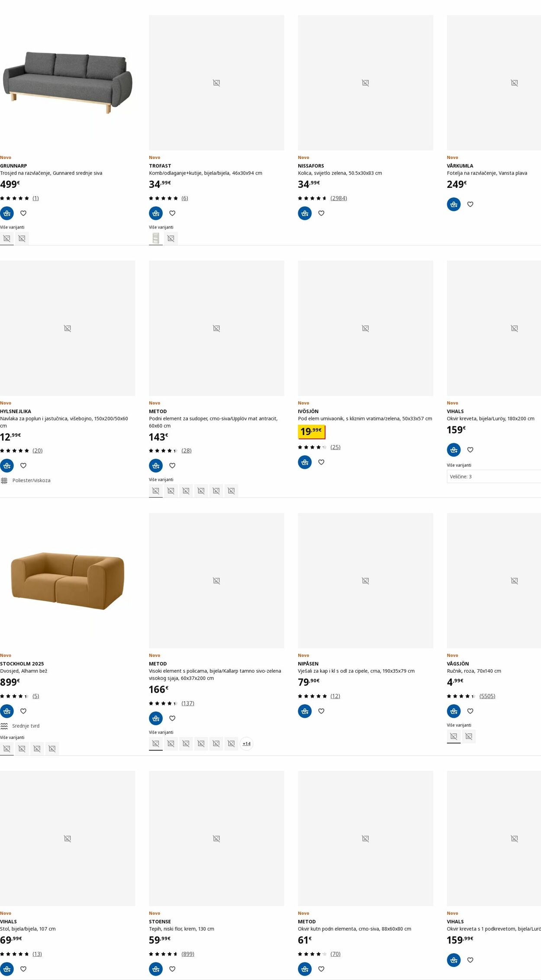541x980 pixels.
Task: Favorite the METOD 143€ sink element
Action: coord(172,465)
